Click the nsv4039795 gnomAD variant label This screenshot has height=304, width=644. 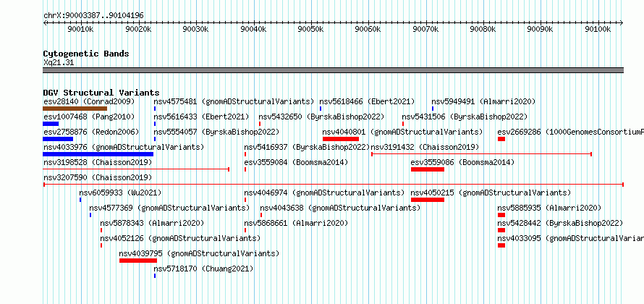199,253
